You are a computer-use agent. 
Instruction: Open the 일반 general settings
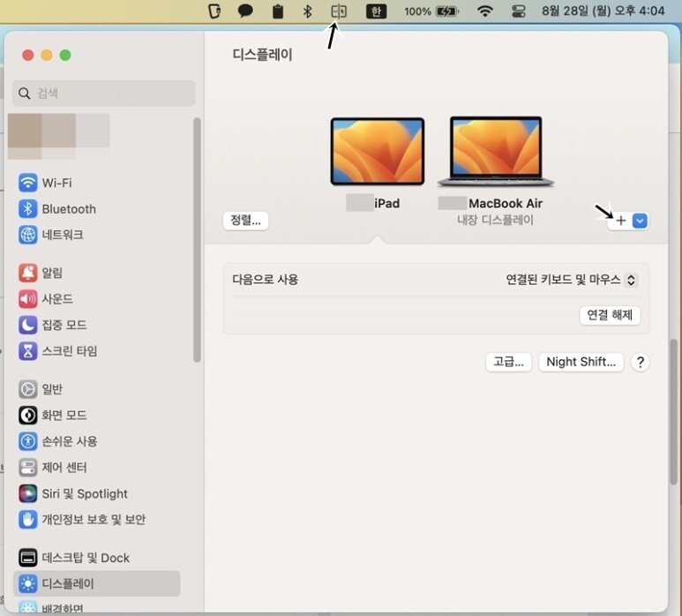click(x=41, y=389)
